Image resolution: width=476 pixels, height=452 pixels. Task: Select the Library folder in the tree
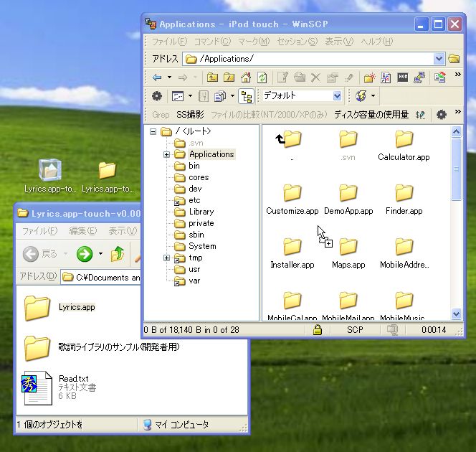(x=201, y=212)
